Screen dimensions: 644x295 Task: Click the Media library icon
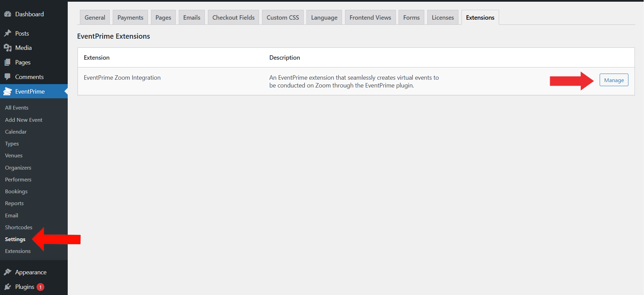click(7, 48)
